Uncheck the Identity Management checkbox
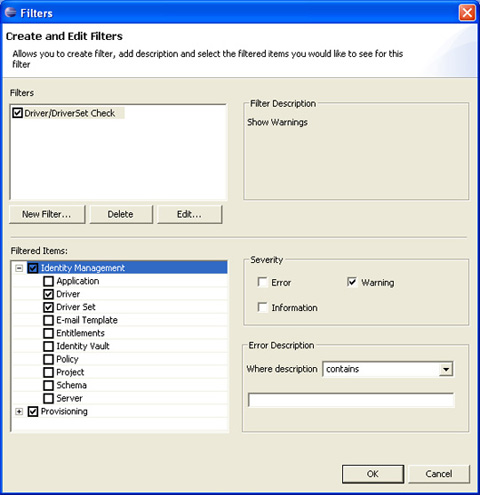Screen dimensions: 480x495 (x=33, y=268)
